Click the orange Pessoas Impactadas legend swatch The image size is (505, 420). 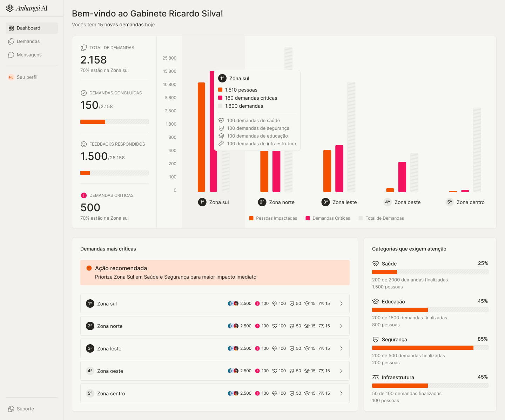(251, 218)
